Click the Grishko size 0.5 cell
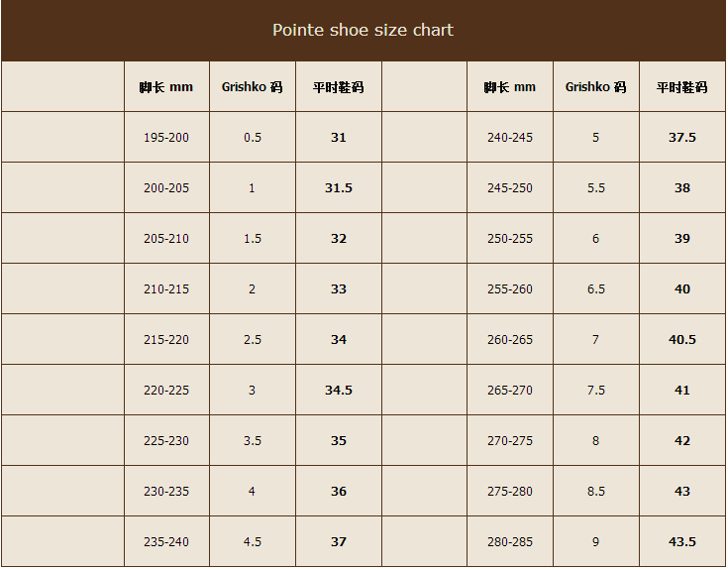Screen dimensions: 728x570 click(x=253, y=138)
